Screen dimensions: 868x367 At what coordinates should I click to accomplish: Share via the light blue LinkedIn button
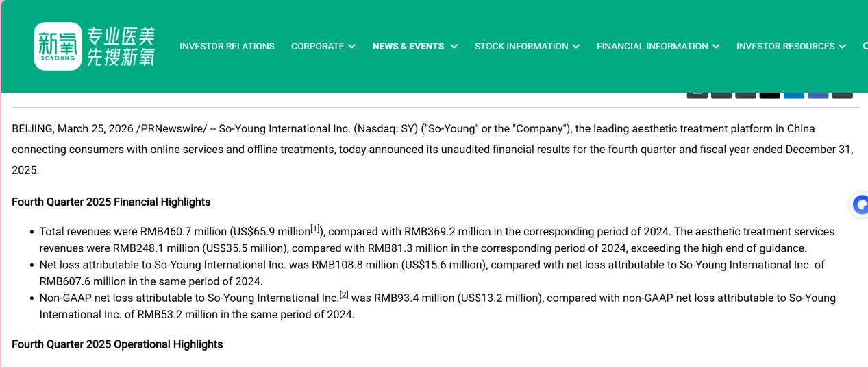(x=793, y=93)
